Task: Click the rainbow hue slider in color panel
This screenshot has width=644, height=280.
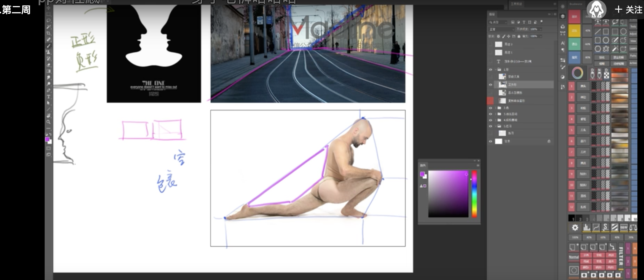Action: point(474,194)
